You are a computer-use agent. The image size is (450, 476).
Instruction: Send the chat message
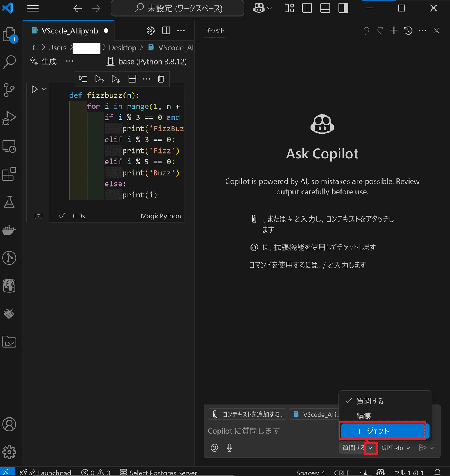[x=422, y=448]
